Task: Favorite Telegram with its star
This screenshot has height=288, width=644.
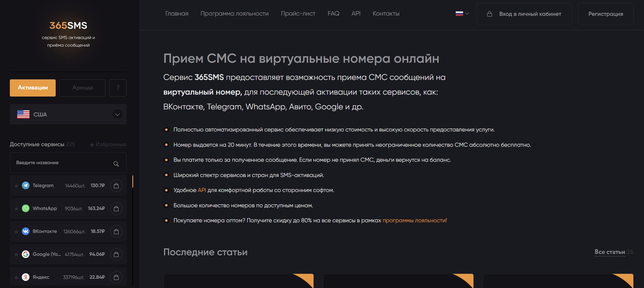Action: click(16, 186)
